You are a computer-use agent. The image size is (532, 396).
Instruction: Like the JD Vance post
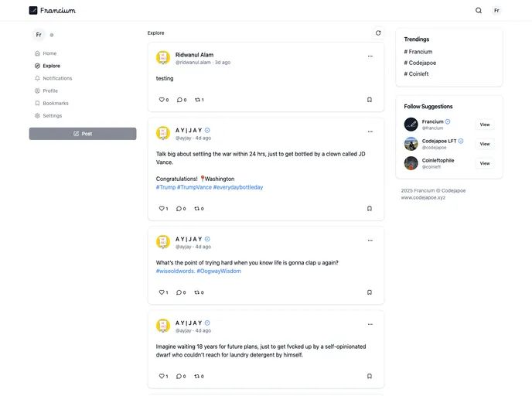tap(163, 209)
